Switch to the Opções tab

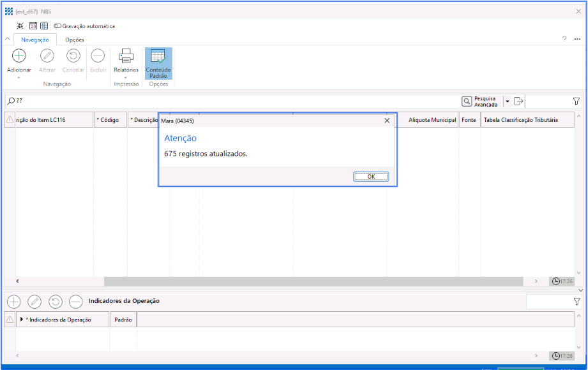click(75, 40)
